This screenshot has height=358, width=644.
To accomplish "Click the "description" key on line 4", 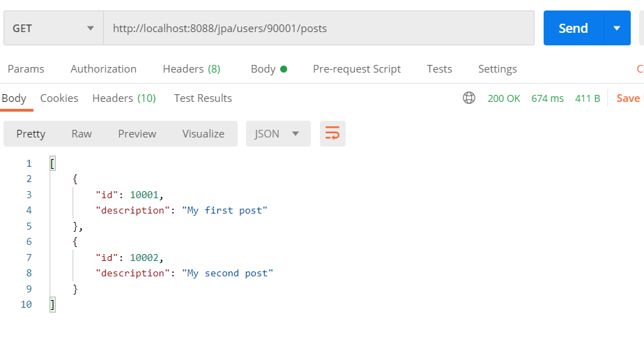I will [132, 211].
